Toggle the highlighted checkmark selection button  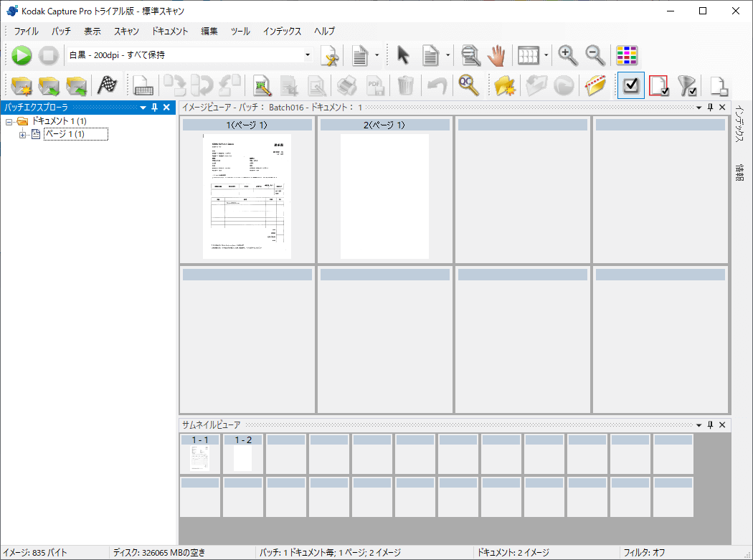click(x=630, y=85)
